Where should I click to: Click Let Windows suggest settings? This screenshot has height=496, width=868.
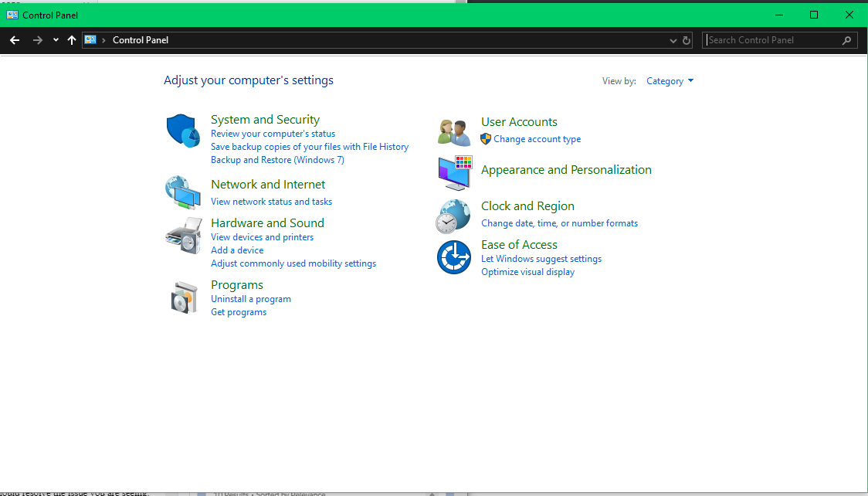point(541,259)
